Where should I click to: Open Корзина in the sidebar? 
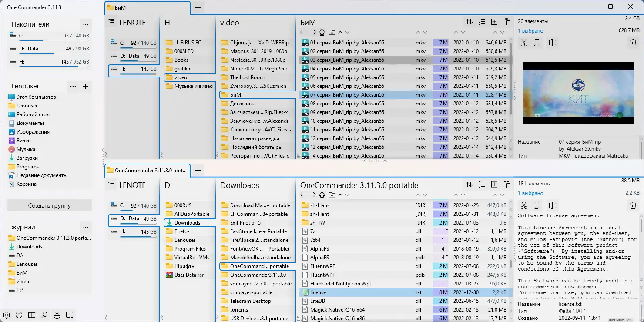[27, 184]
